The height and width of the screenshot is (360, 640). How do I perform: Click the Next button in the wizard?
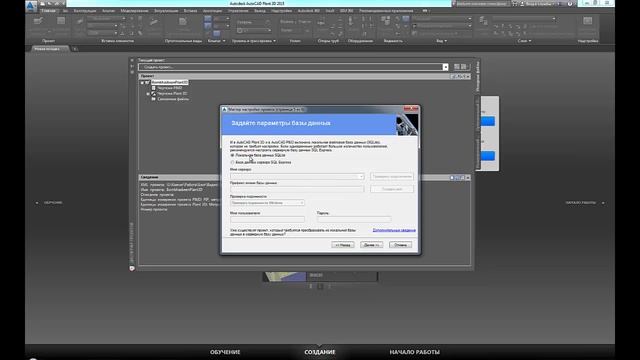point(371,245)
